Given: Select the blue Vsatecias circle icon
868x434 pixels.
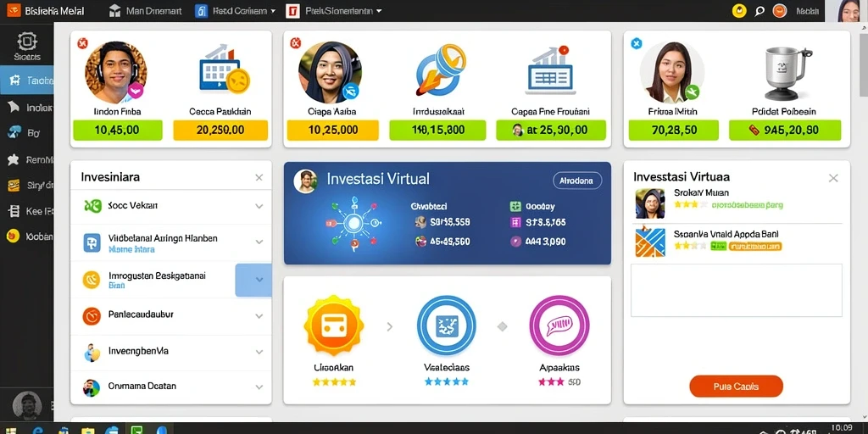Looking at the screenshot, I should click(446, 325).
